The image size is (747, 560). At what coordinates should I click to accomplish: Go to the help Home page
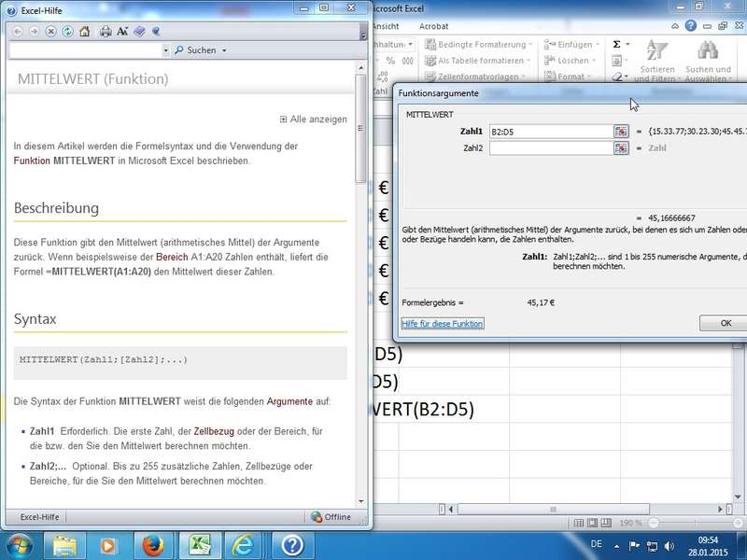coord(85,31)
